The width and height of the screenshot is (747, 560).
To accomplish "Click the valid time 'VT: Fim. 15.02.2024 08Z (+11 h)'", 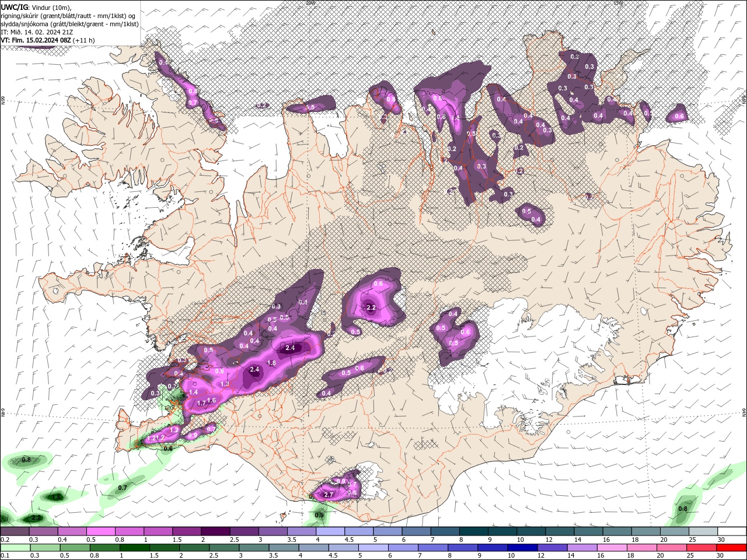I will pyautogui.click(x=48, y=40).
